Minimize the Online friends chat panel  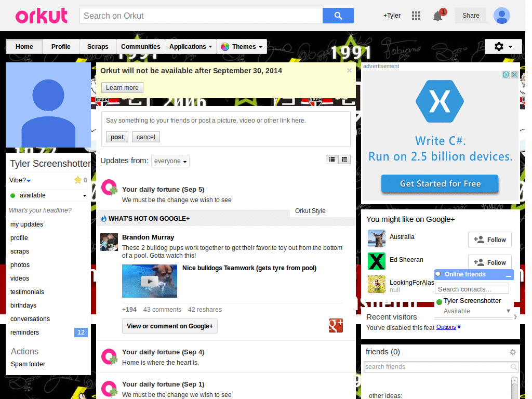[508, 275]
